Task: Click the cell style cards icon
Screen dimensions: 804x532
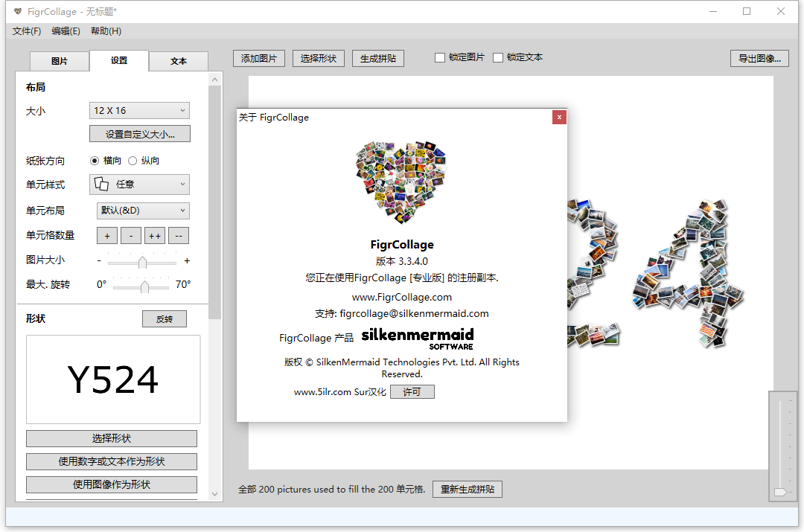Action: [x=101, y=184]
